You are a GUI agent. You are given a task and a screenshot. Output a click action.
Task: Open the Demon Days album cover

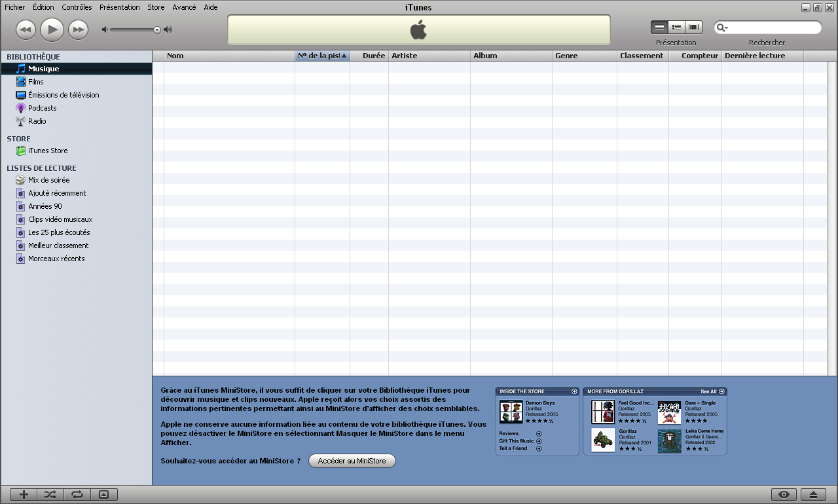(511, 412)
